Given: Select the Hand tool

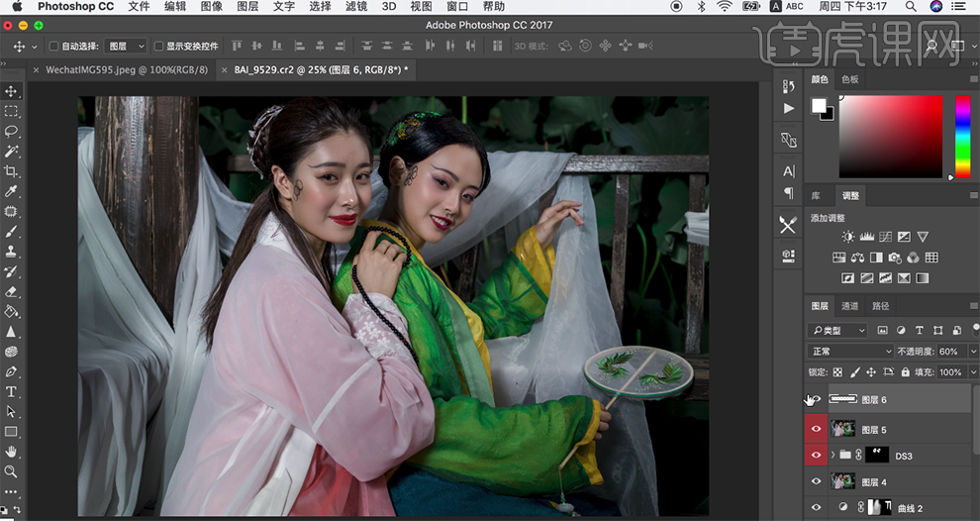Looking at the screenshot, I should pyautogui.click(x=11, y=452).
